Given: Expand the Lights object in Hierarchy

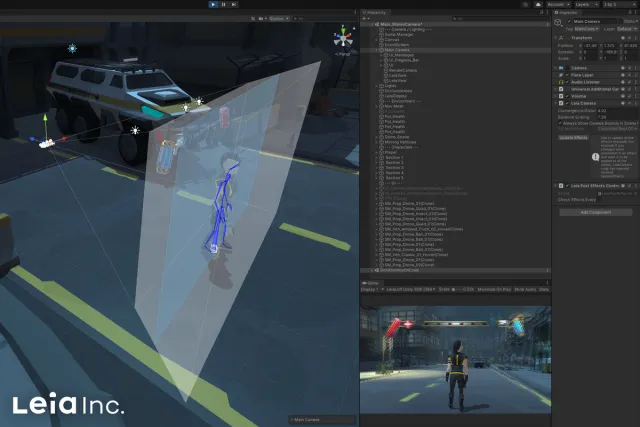Looking at the screenshot, I should 376,86.
